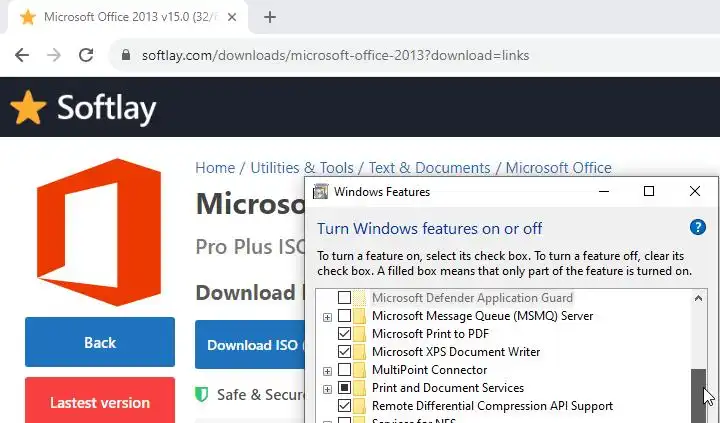The height and width of the screenshot is (423, 720).
Task: Click the padlock site security icon
Action: tap(125, 55)
